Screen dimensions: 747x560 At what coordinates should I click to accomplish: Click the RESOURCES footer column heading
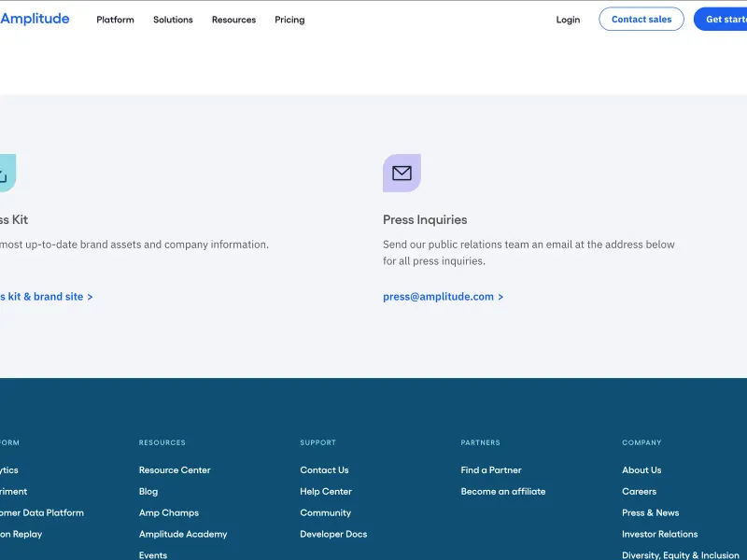[x=162, y=442]
